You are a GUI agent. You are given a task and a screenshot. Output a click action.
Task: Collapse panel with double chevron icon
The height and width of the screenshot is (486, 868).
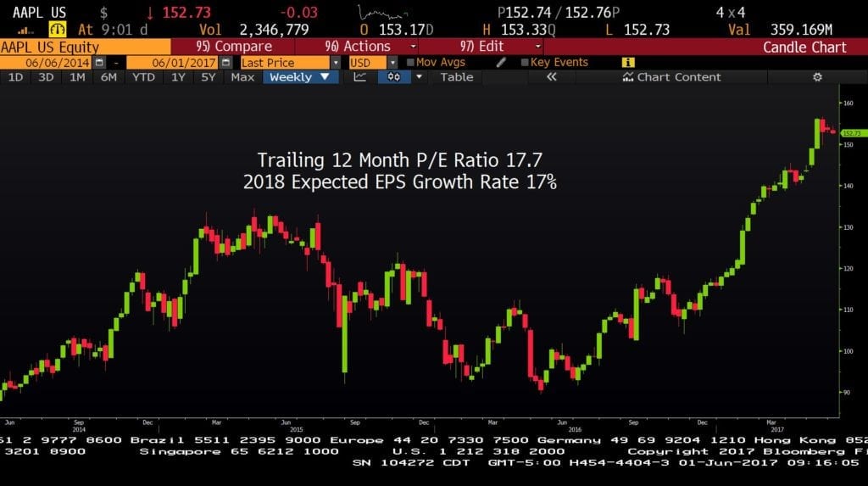(551, 77)
